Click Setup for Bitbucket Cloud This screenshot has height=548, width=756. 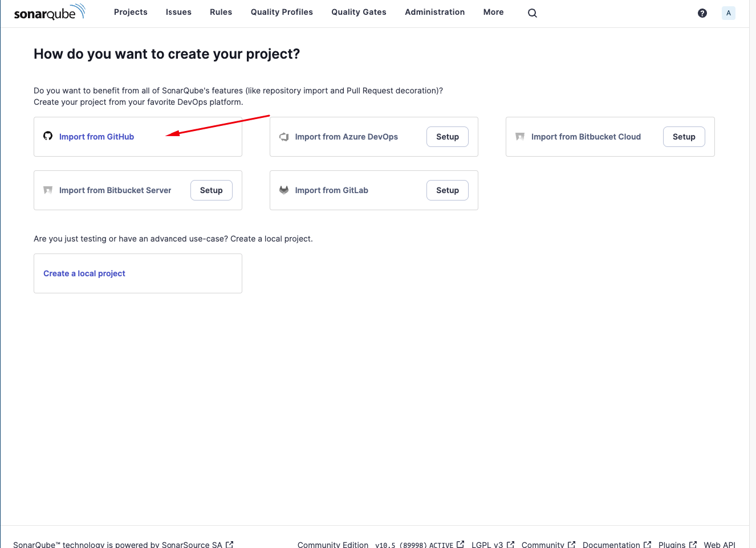684,137
